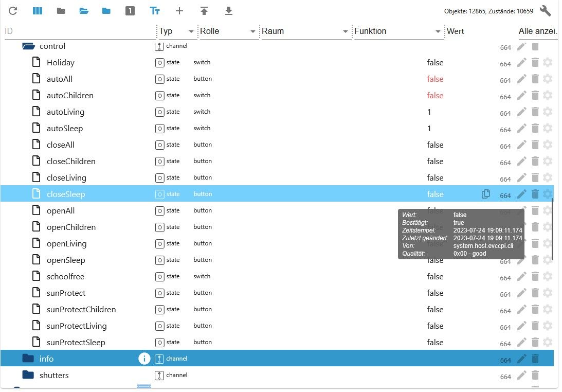Click the download objects arrow icon
The width and height of the screenshot is (562, 392).
pos(229,11)
